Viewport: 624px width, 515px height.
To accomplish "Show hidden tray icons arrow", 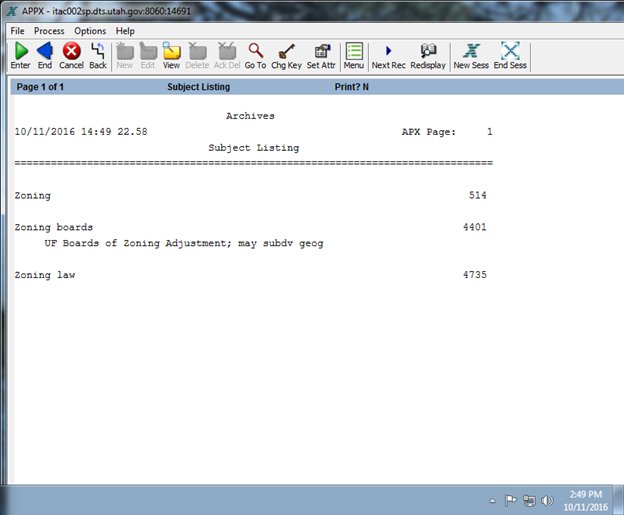I will click(493, 501).
